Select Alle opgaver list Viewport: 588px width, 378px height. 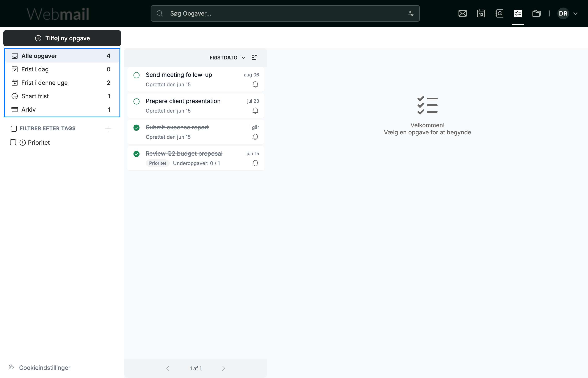tap(62, 56)
